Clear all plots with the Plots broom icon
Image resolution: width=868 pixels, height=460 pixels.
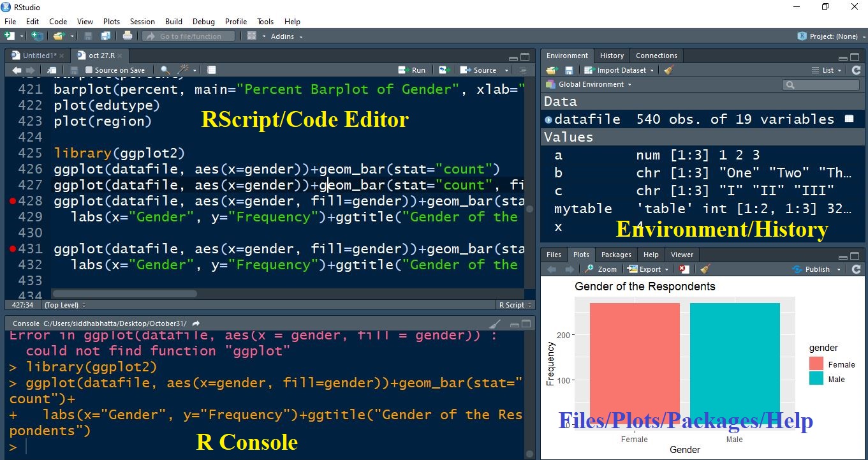point(704,269)
